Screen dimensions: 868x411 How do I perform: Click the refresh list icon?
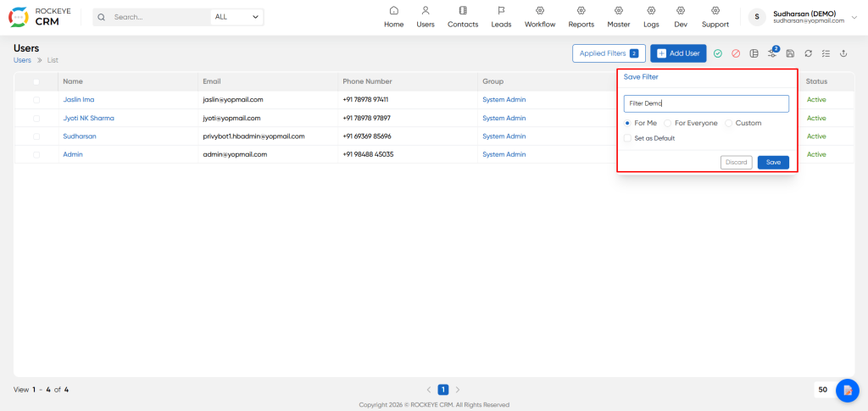808,53
